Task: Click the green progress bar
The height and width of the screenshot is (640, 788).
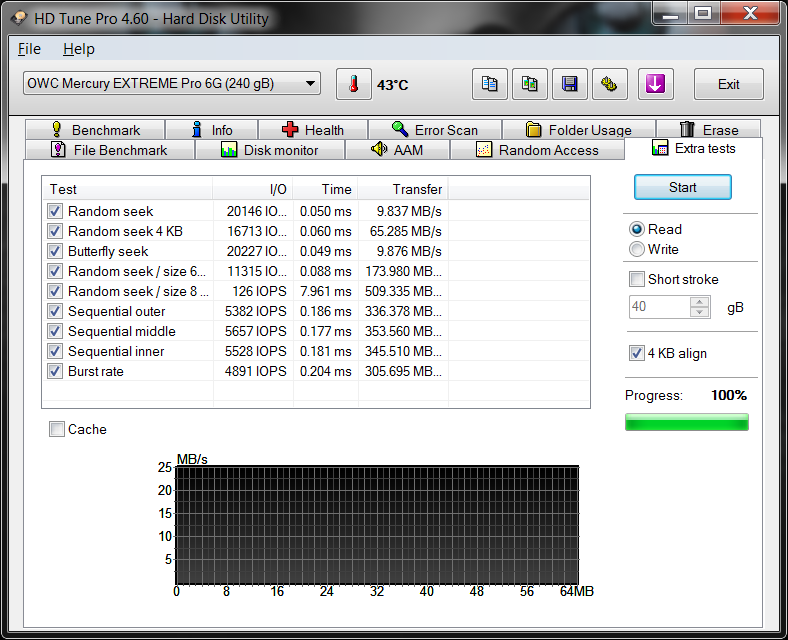Action: coord(686,422)
